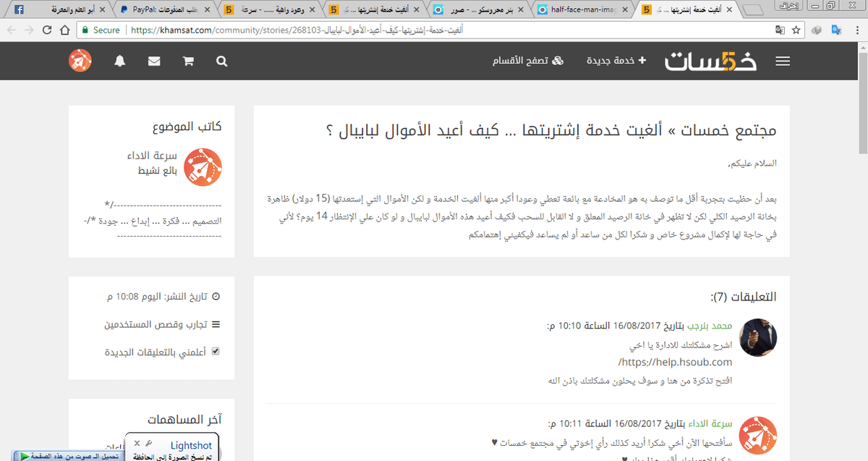Image resolution: width=868 pixels, height=461 pixels.
Task: Open the notifications bell icon
Action: [x=120, y=61]
